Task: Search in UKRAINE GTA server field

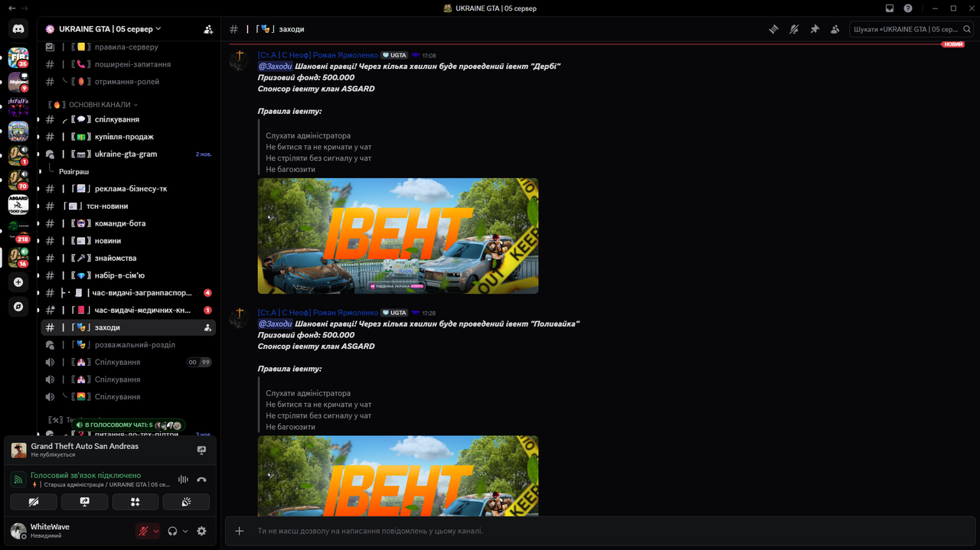Action: coord(911,29)
